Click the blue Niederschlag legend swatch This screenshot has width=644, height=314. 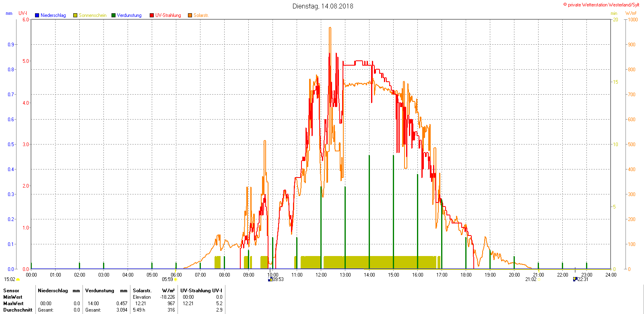tap(37, 15)
